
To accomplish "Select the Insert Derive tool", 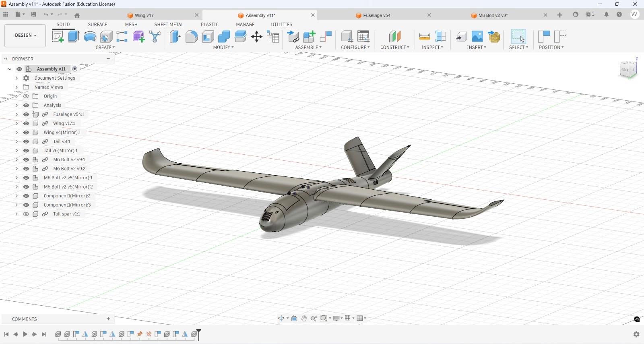I will (461, 37).
